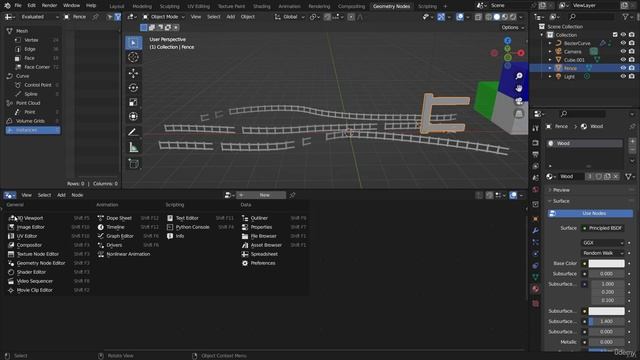Toggle Collection exclude checkbox in outliner

615,35
